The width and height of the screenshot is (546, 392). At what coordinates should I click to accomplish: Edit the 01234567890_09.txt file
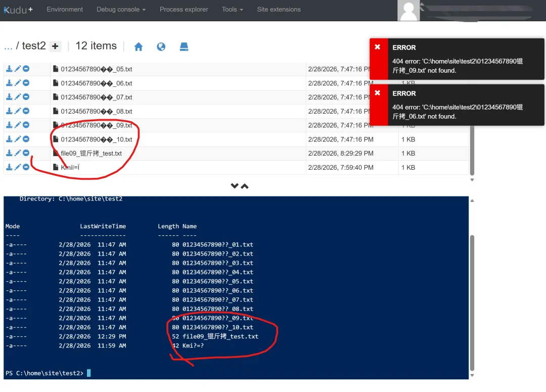[17, 125]
